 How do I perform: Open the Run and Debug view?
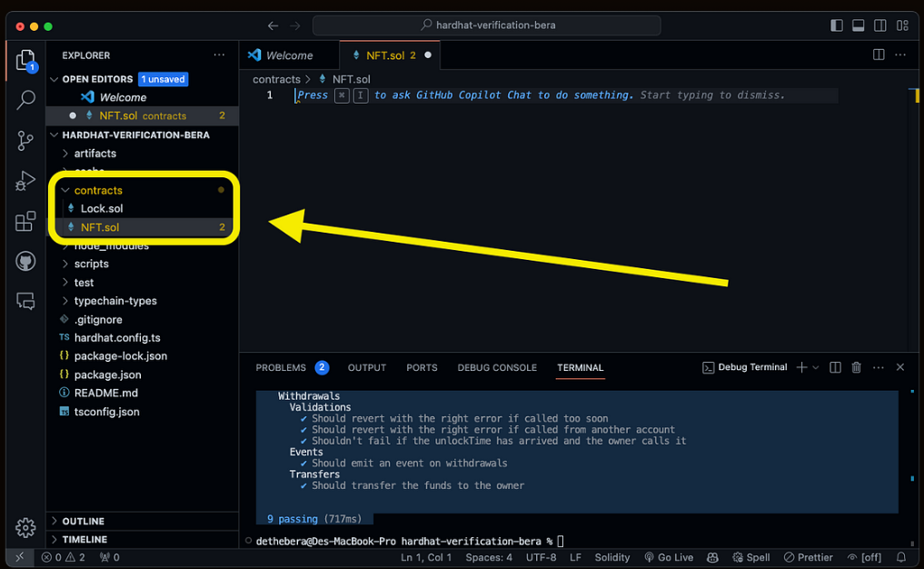pyautogui.click(x=25, y=181)
